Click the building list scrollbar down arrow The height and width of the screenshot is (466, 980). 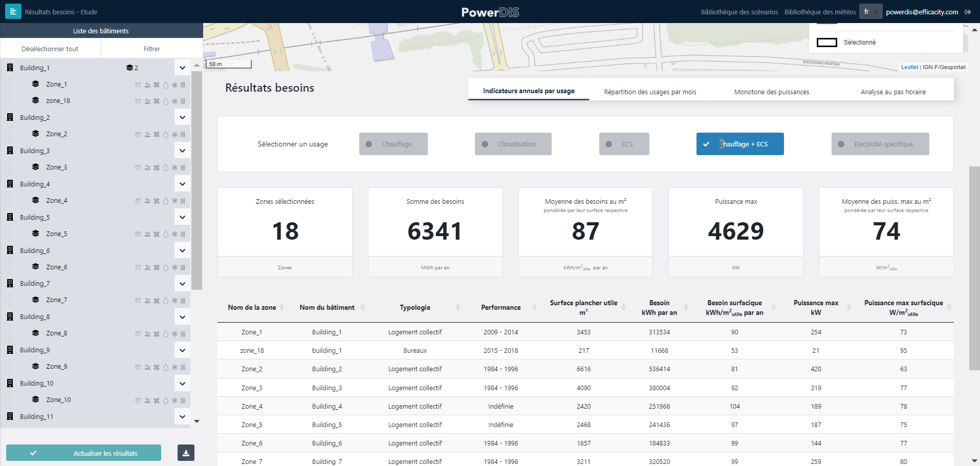[197, 421]
